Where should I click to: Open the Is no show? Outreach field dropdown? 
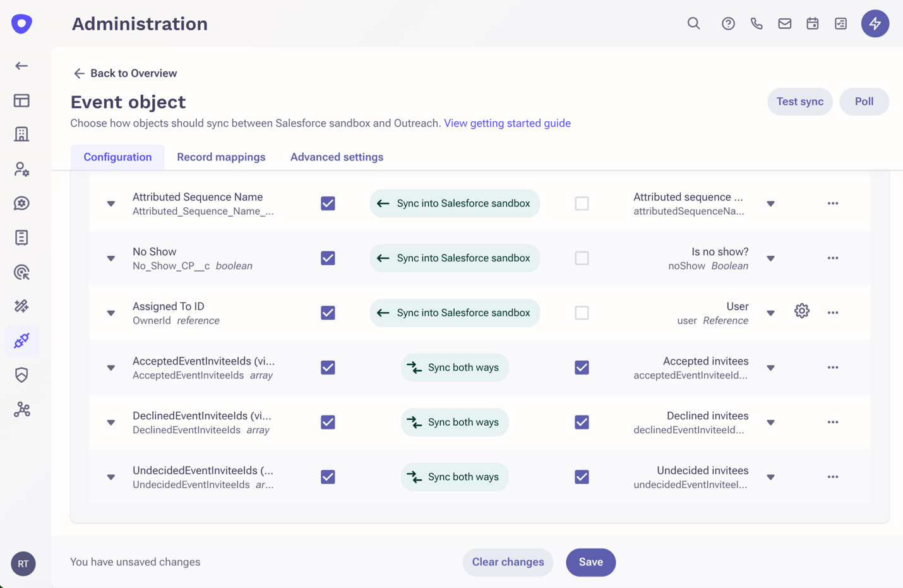tap(771, 258)
